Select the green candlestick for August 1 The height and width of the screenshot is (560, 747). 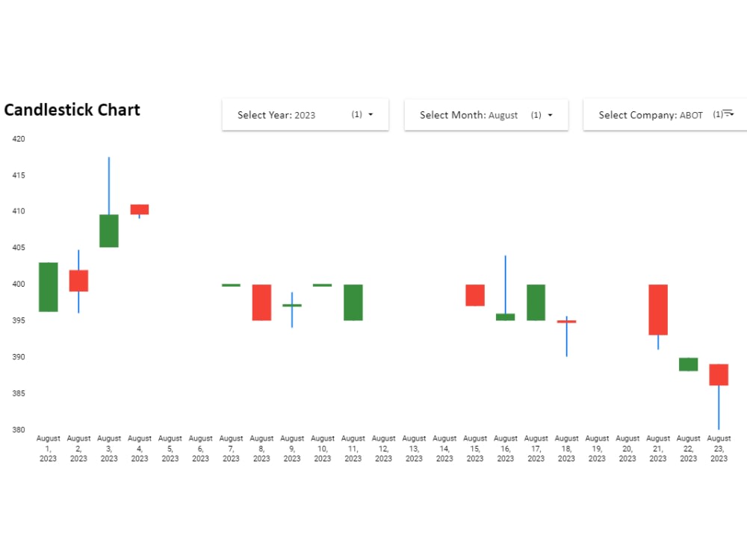(x=48, y=286)
